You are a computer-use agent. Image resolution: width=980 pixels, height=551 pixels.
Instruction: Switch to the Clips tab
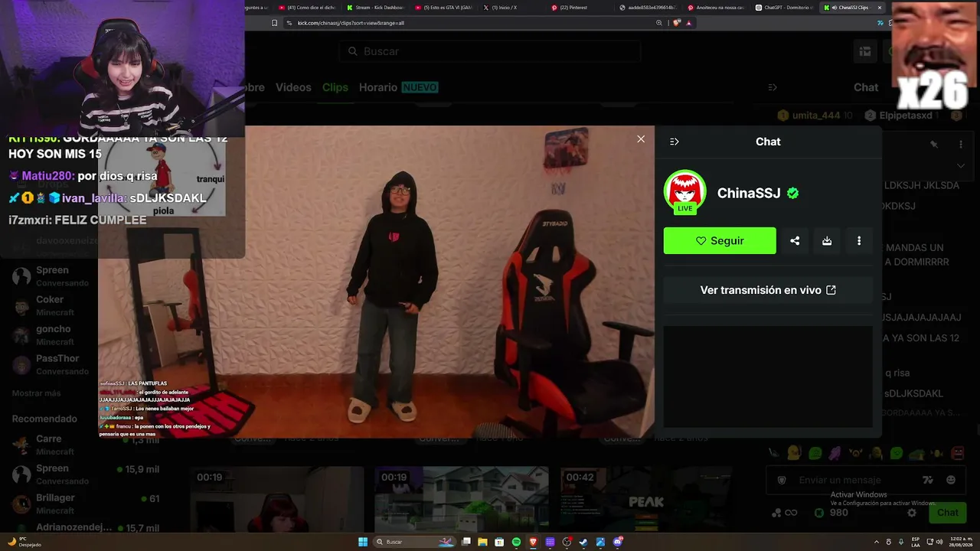(335, 87)
